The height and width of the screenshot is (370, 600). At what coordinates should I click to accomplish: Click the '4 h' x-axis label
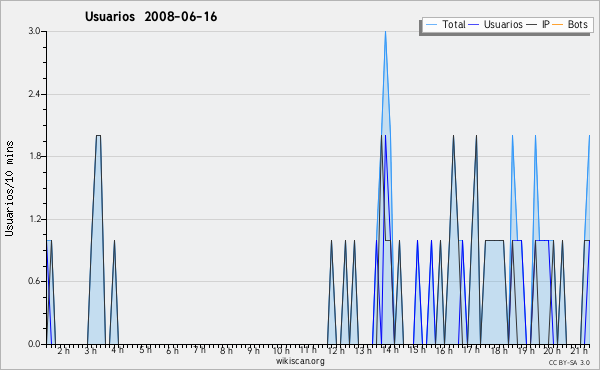click(117, 350)
